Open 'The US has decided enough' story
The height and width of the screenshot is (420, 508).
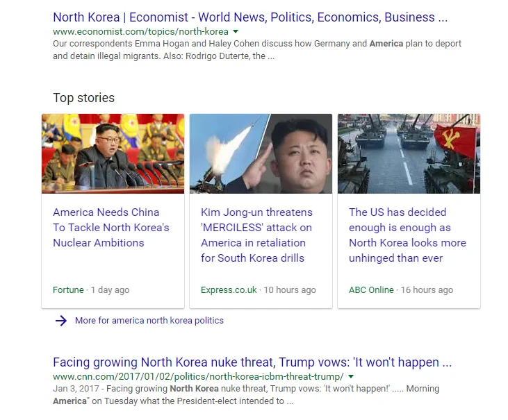point(407,235)
